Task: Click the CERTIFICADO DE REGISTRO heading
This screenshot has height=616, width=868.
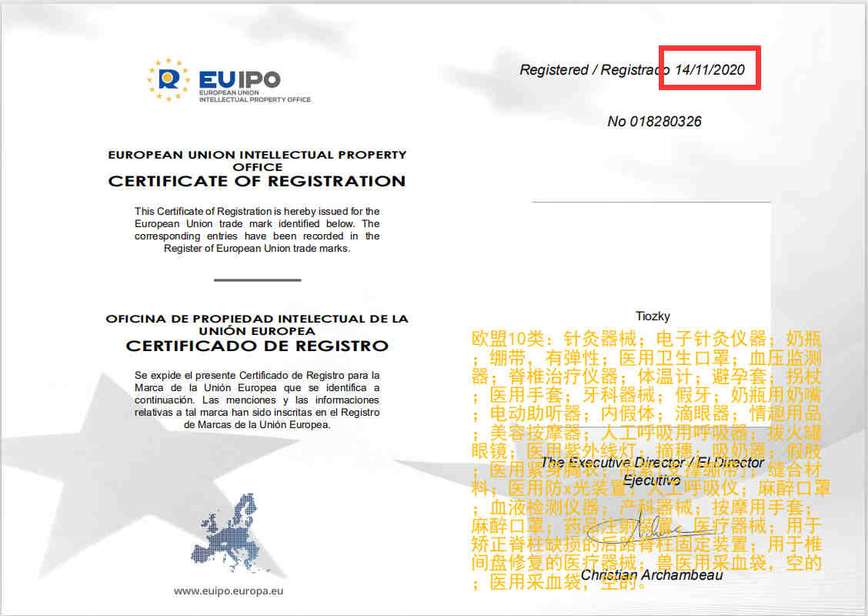Action: (x=257, y=346)
